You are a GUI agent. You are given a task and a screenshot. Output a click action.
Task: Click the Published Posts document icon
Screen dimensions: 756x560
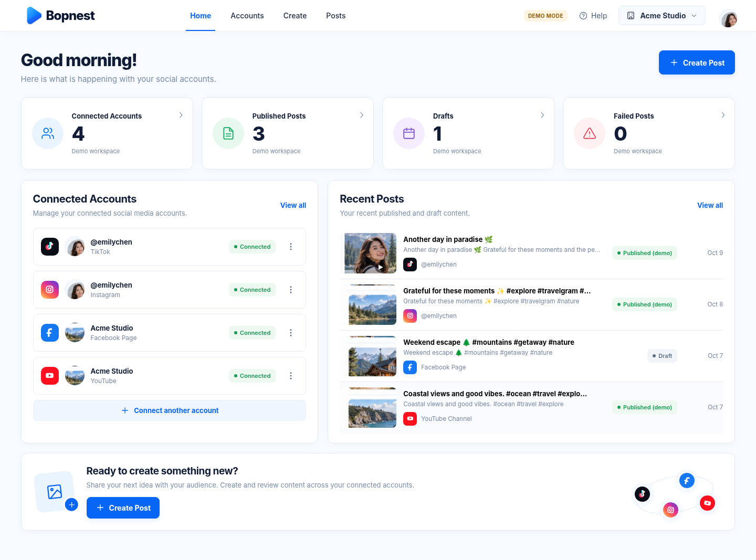pyautogui.click(x=228, y=133)
